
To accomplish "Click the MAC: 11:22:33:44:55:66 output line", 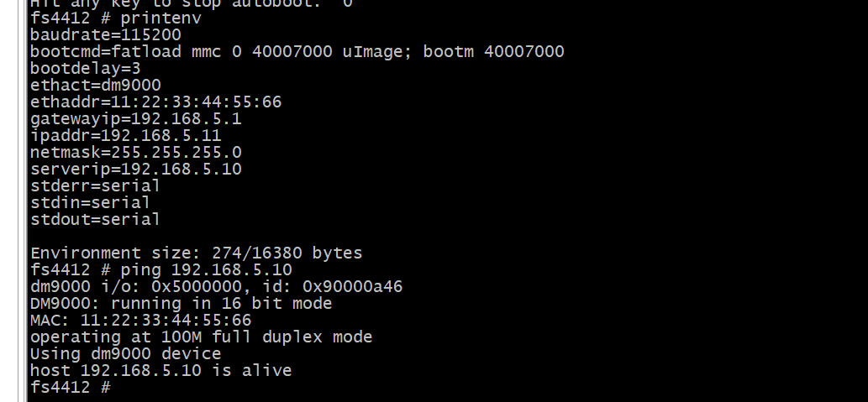I will tap(141, 320).
